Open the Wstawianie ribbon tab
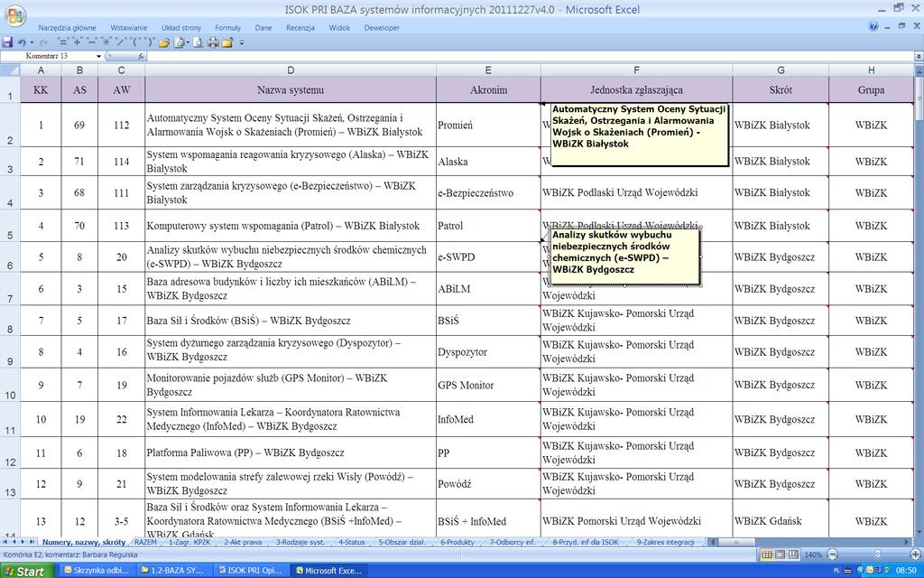 coord(128,28)
